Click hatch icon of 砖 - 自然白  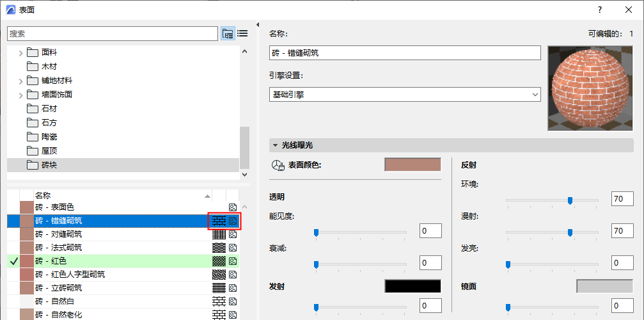click(x=219, y=301)
